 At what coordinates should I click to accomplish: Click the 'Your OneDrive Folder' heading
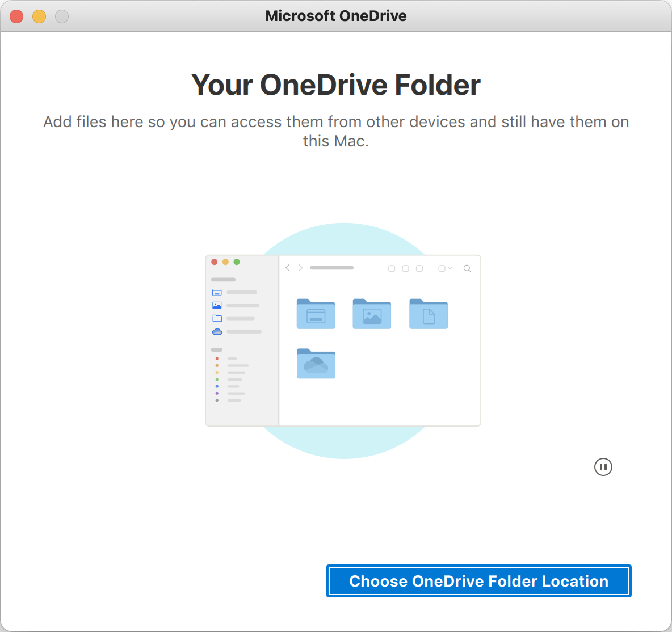point(336,85)
